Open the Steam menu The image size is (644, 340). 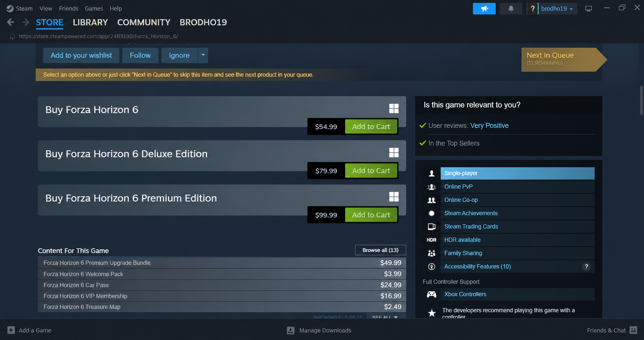[x=24, y=8]
